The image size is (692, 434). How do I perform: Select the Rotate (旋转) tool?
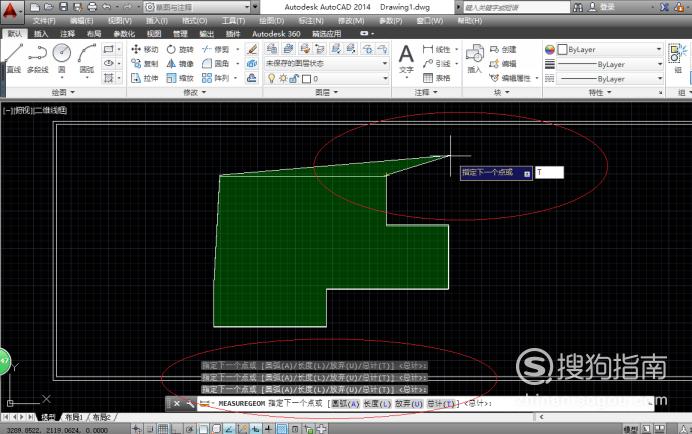180,49
